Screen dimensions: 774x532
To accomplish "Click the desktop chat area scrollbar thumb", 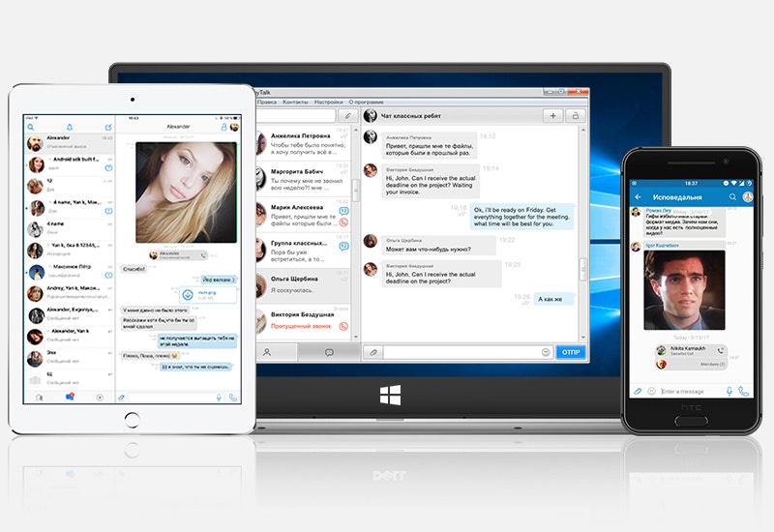I will click(x=583, y=270).
